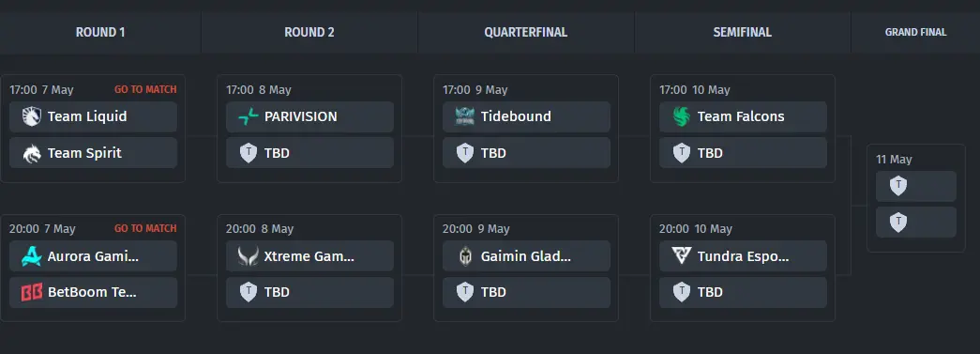Click the Team Spirit dragon logo
This screenshot has height=354, width=980.
pyautogui.click(x=31, y=153)
